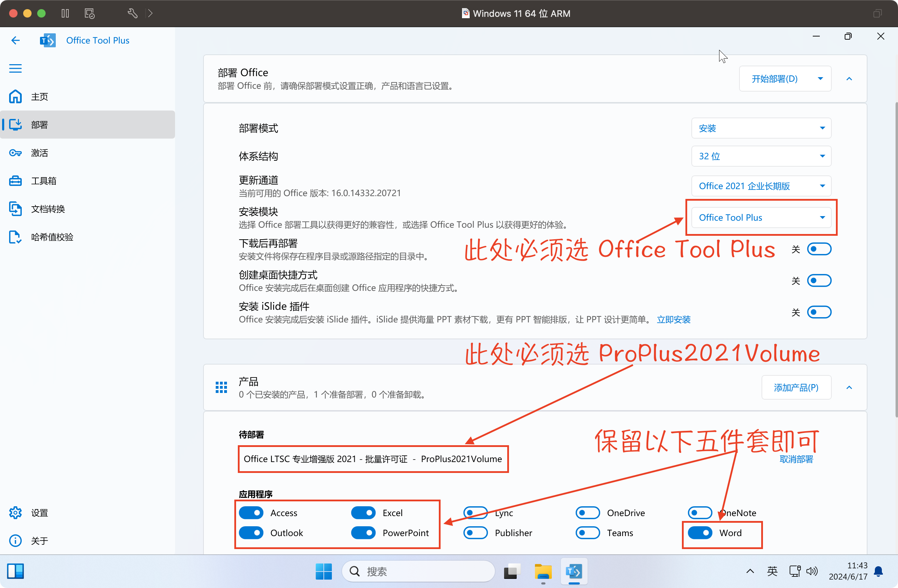The width and height of the screenshot is (898, 588).
Task: Expand the 体系结构 dropdown menu
Action: [x=762, y=155]
